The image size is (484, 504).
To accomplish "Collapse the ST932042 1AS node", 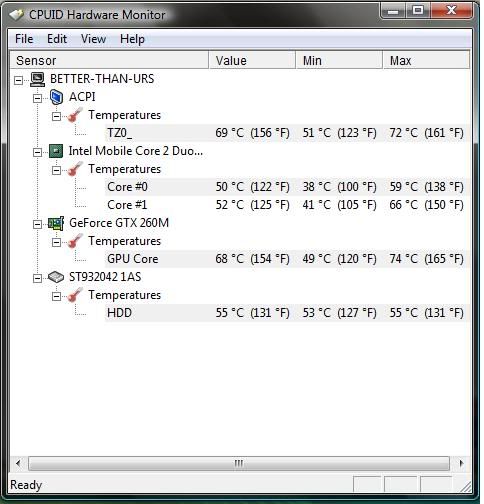I will pos(37,278).
